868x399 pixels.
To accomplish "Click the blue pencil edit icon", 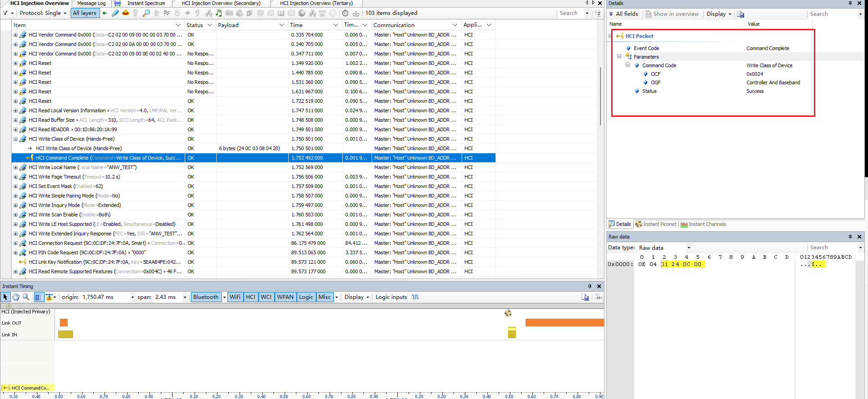I will point(115,13).
